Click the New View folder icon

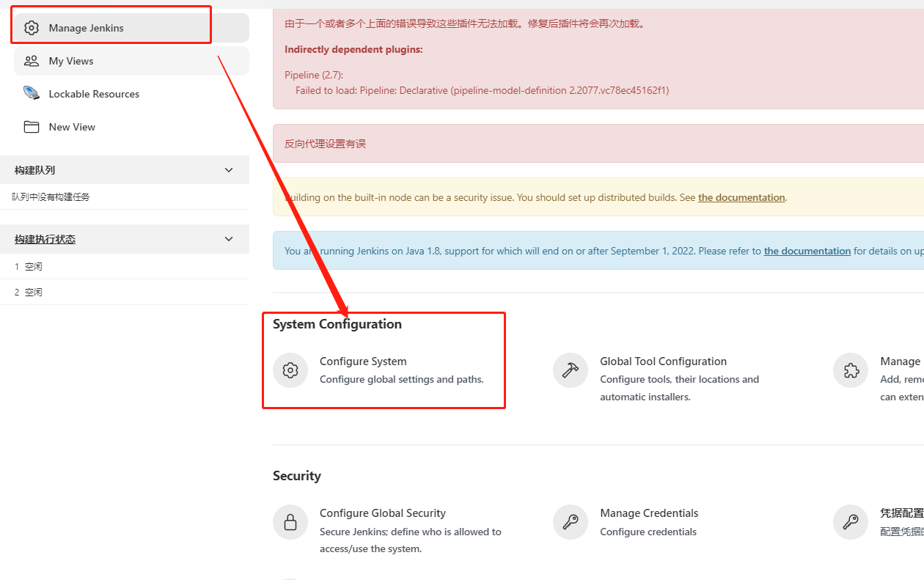tap(31, 127)
